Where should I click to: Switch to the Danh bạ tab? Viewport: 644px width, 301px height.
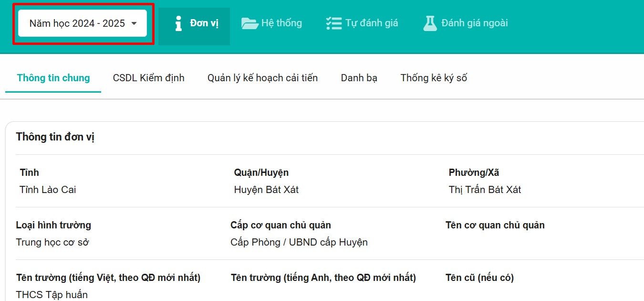[359, 78]
